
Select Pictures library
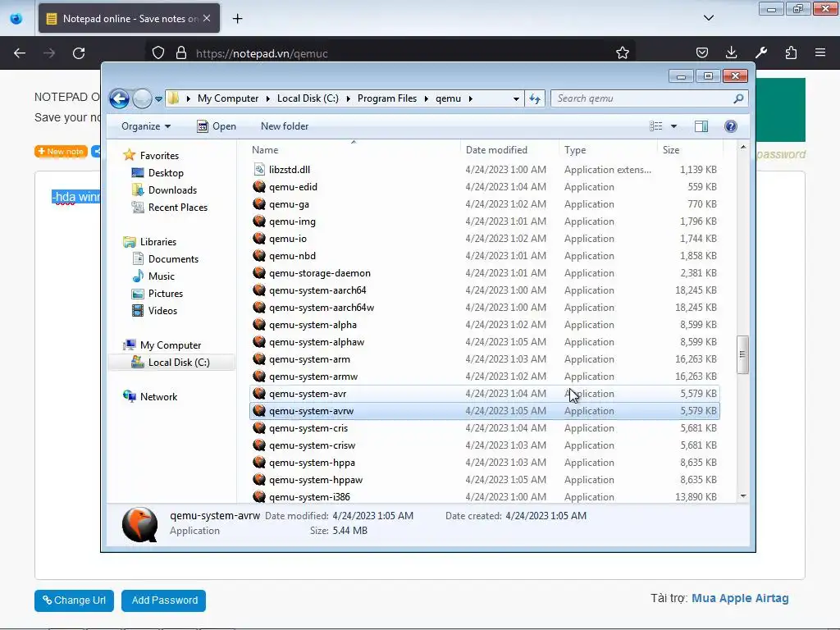tap(165, 294)
